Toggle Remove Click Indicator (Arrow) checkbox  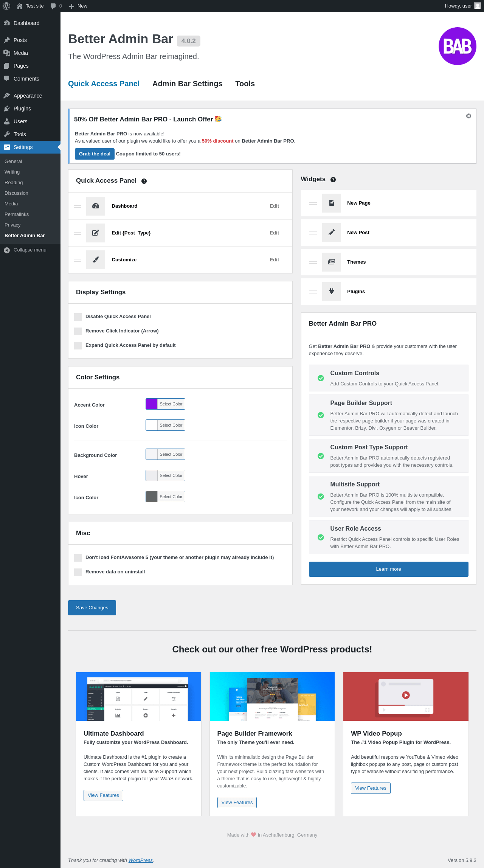(78, 331)
